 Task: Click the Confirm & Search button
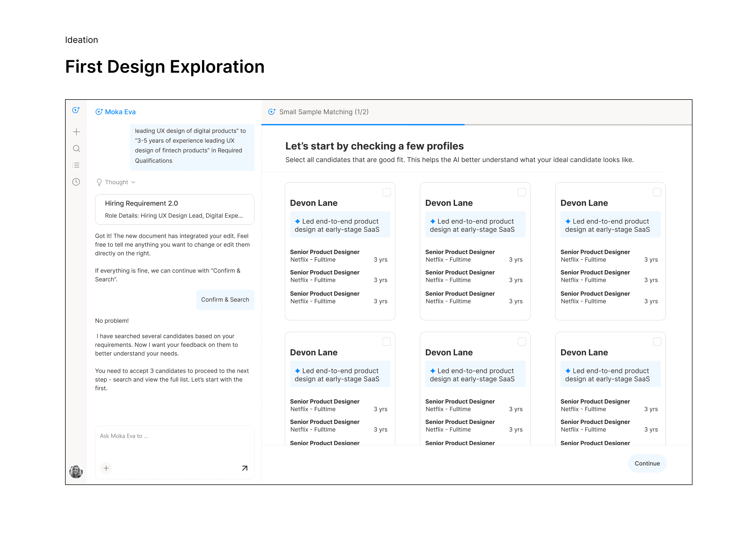pyautogui.click(x=225, y=300)
